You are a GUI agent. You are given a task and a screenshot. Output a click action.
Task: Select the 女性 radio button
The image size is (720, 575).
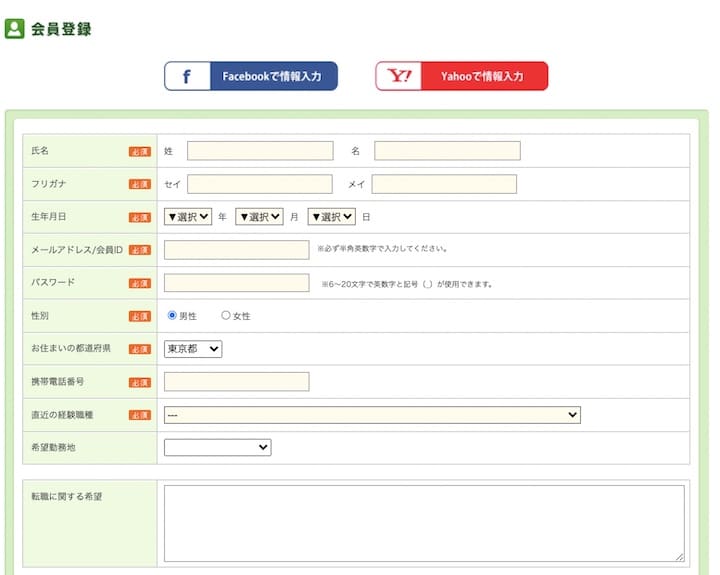pos(225,316)
